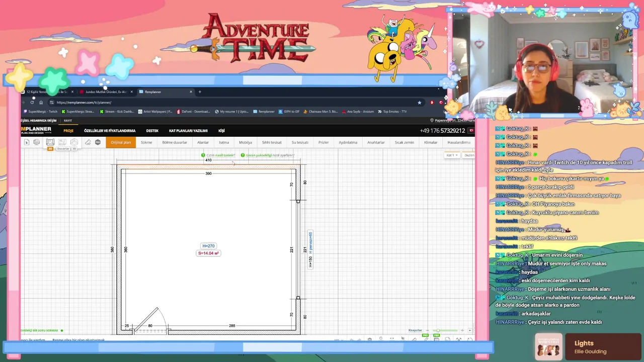644x362 pixels.
Task: Select the Orijinal plan tab
Action: coord(121,142)
